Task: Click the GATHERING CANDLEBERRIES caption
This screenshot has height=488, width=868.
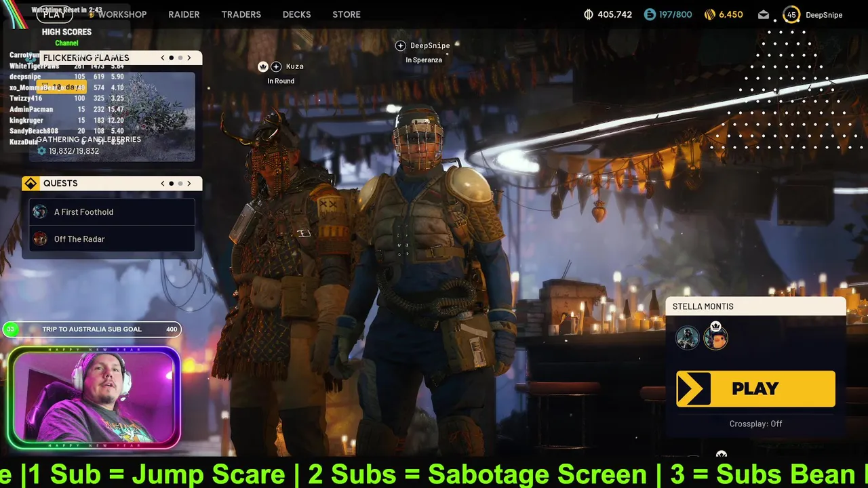Action: coord(89,140)
